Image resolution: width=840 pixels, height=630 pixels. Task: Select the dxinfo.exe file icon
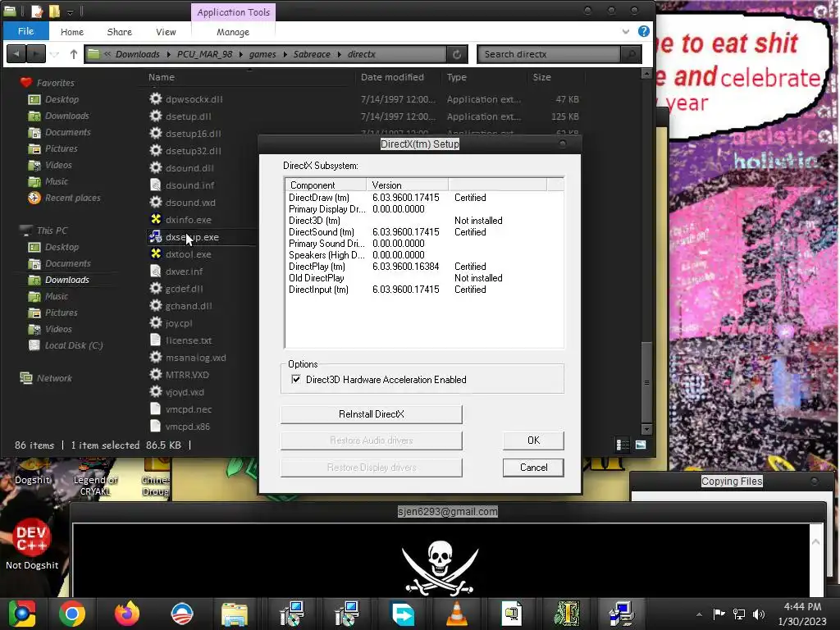(155, 219)
